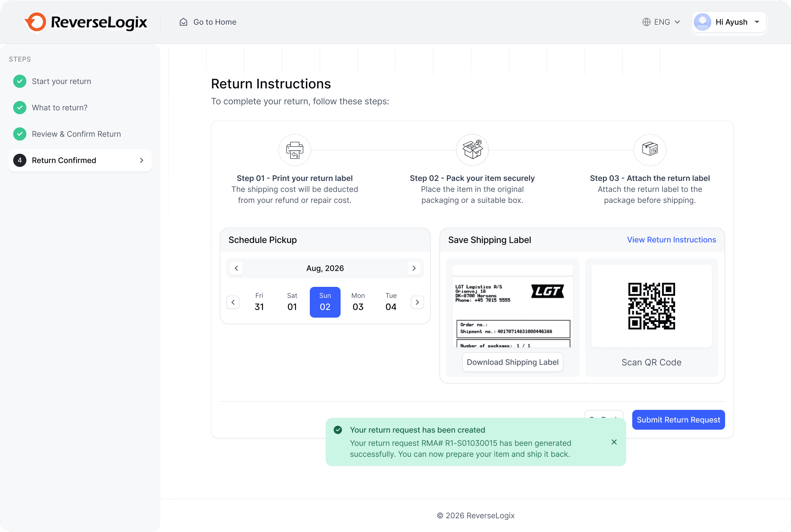Image resolution: width=791 pixels, height=532 pixels.
Task: Go to previous month before Aug, 2026
Action: point(236,268)
